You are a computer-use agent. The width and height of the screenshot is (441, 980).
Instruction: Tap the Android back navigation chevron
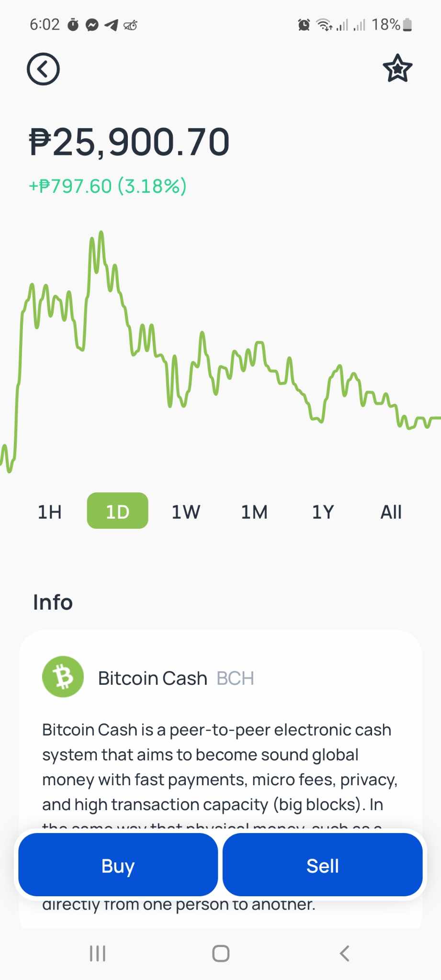[x=344, y=953]
